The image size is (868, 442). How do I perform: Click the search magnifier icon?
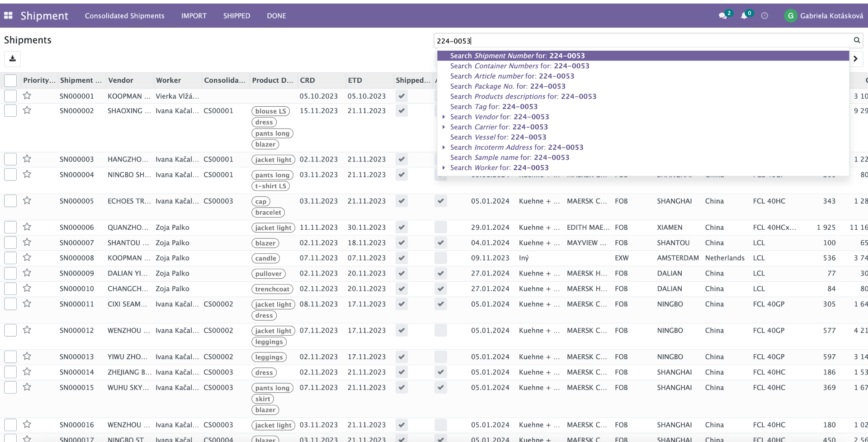856,41
